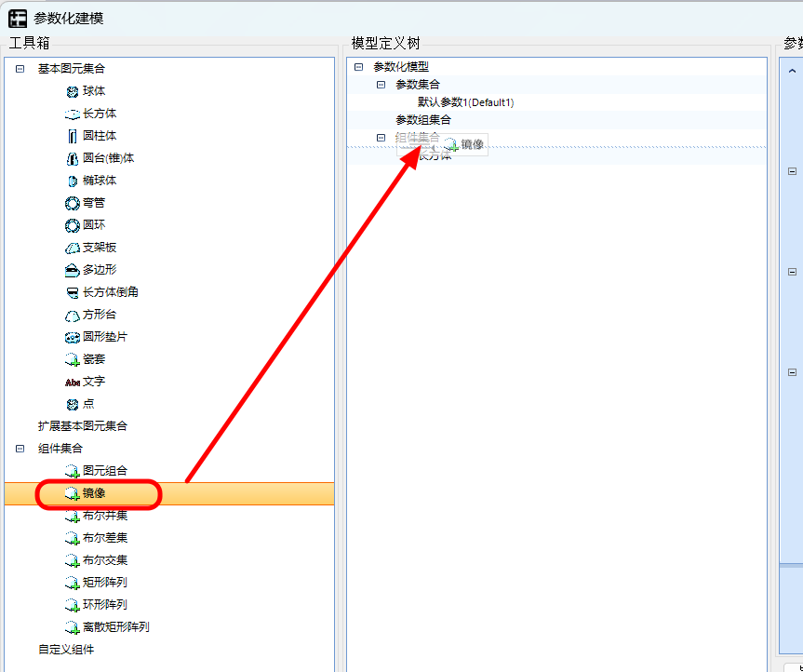Select the 方形台 square frustum icon
This screenshot has width=803, height=672.
pos(73,315)
